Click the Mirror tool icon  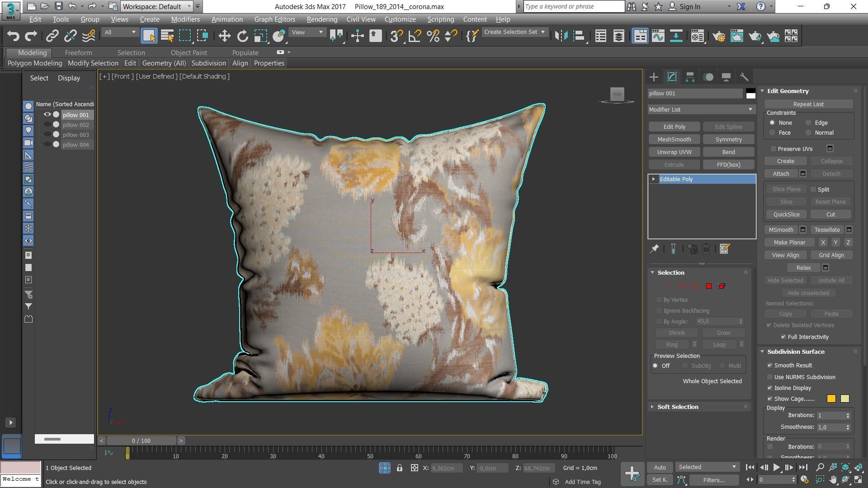[x=561, y=36]
